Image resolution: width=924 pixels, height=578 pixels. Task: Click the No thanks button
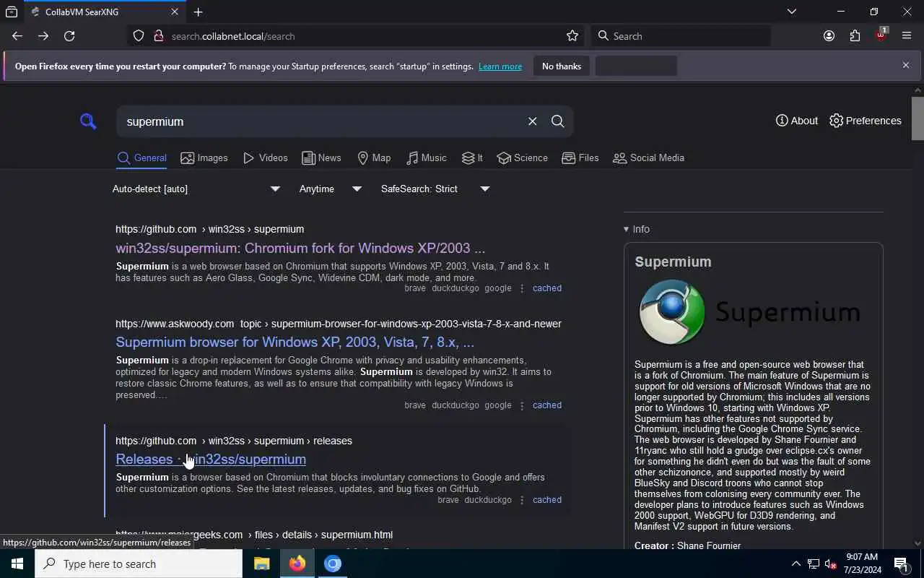562,66
